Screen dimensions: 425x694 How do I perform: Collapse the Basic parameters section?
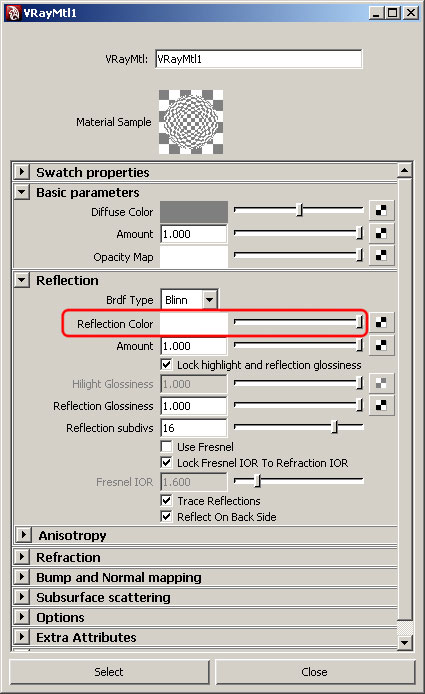(x=22, y=192)
